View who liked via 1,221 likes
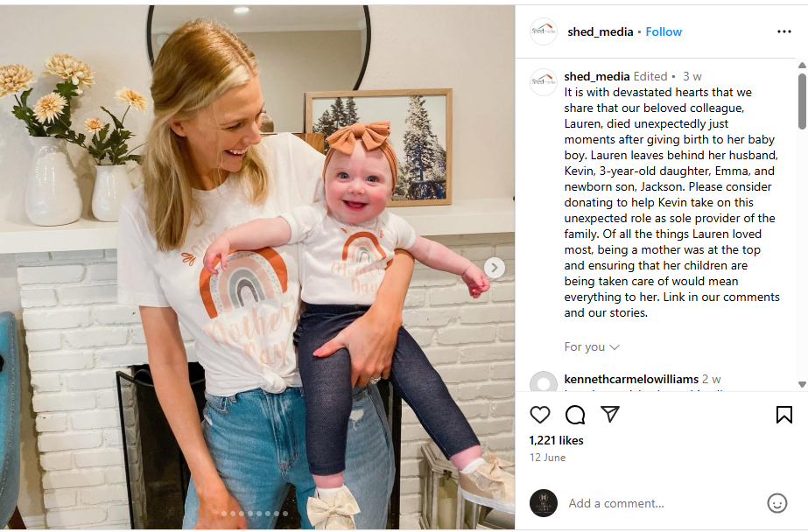 click(x=556, y=440)
